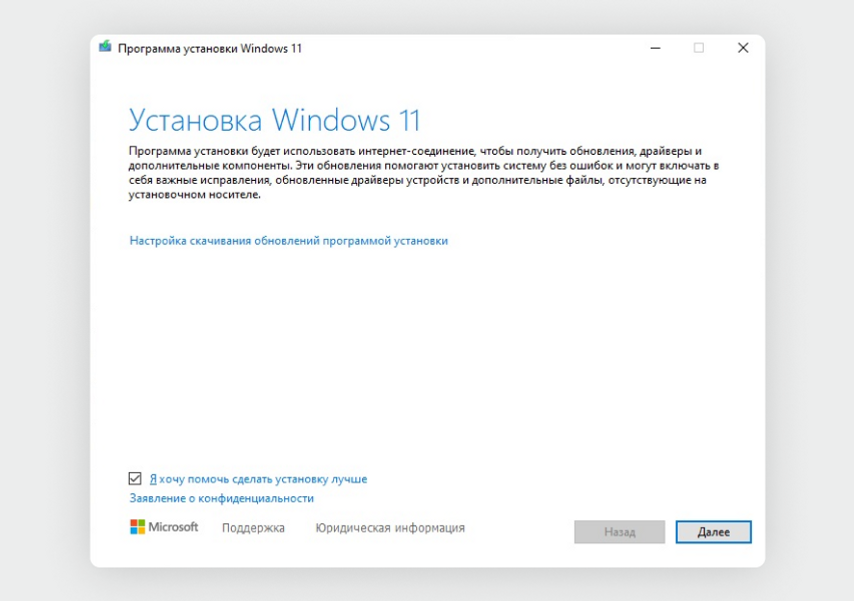Open 'Заявление о конфиденциальности' link
This screenshot has width=854, height=601.
[x=222, y=498]
